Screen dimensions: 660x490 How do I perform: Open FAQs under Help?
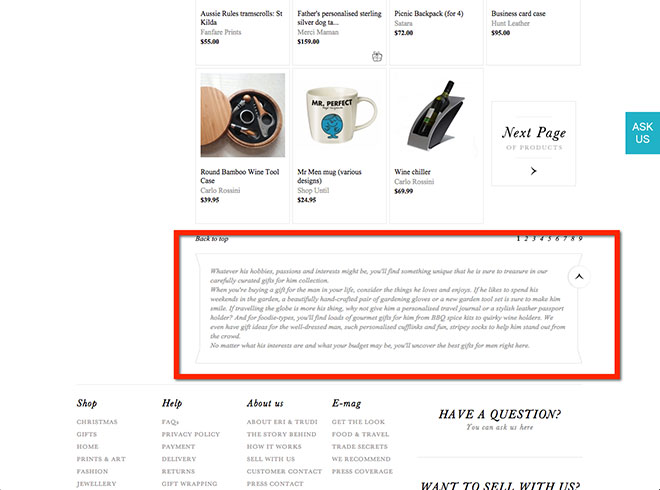pos(170,422)
